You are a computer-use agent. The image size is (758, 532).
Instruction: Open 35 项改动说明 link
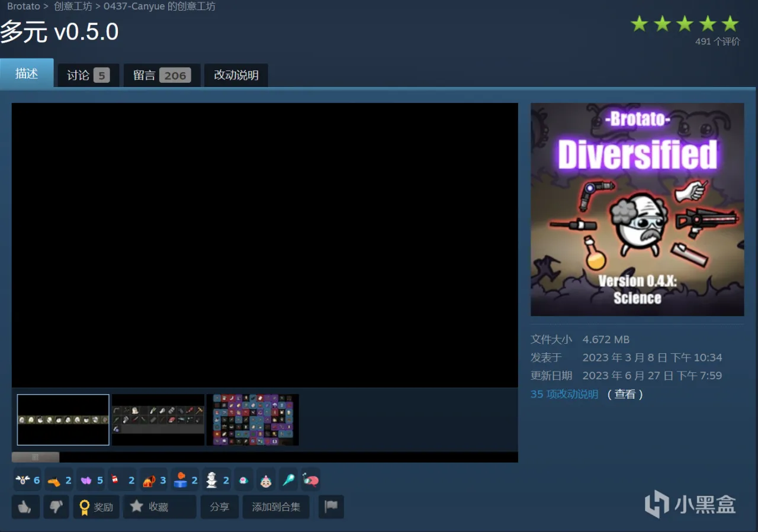564,394
